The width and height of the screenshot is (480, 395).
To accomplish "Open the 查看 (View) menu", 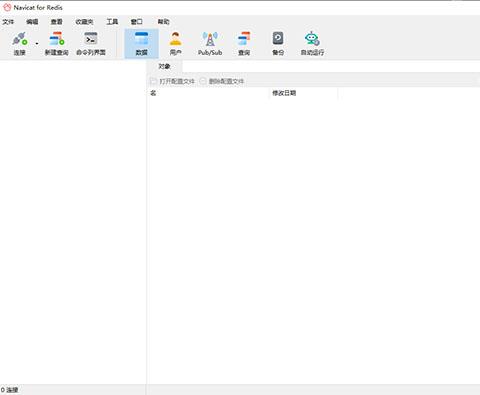I will click(56, 22).
